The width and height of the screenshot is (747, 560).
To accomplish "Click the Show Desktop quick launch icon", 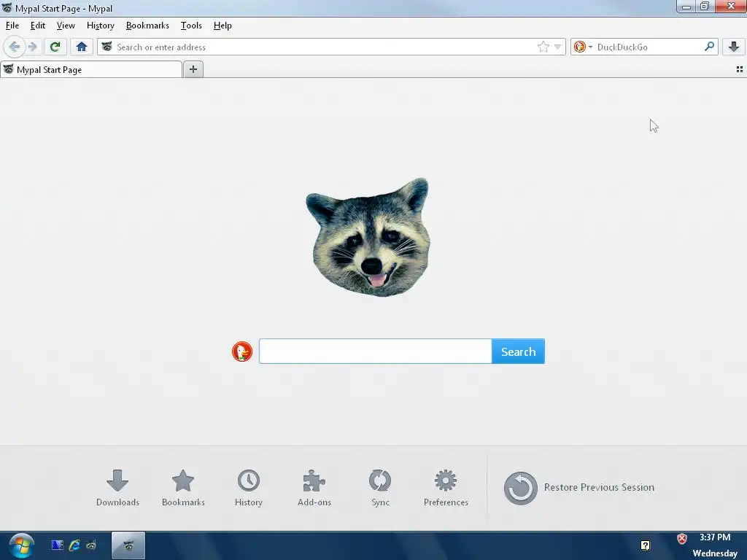I will tap(57, 545).
